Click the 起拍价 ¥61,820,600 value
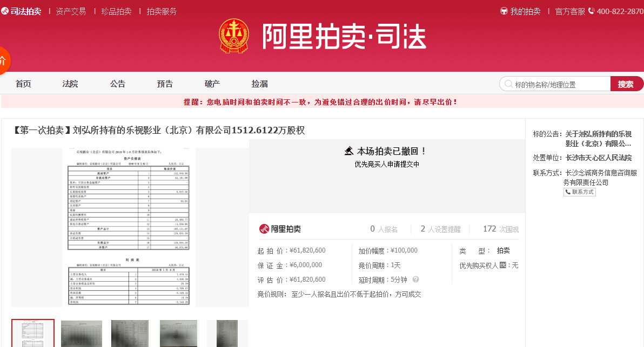This screenshot has width=644, height=347. pos(307,250)
